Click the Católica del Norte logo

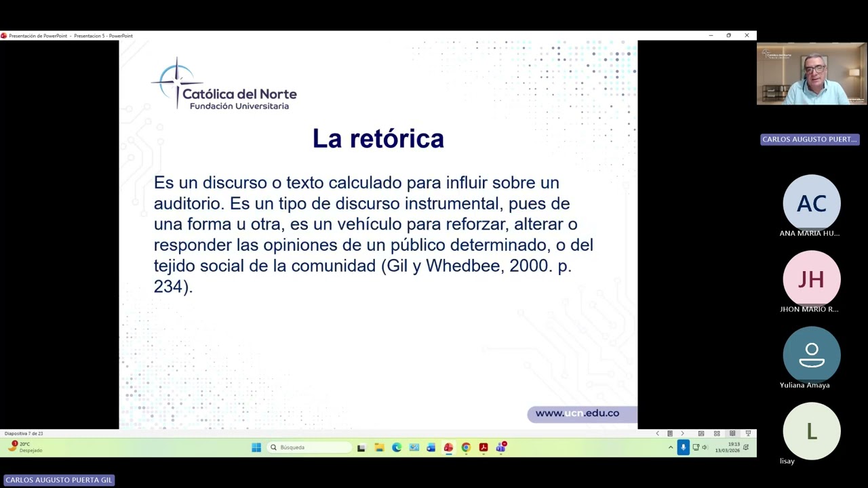point(224,84)
